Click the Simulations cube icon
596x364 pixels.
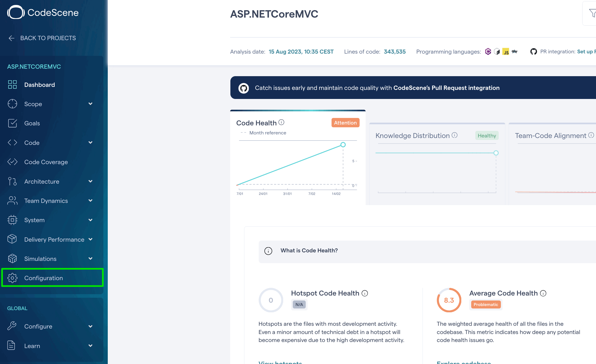(12, 259)
